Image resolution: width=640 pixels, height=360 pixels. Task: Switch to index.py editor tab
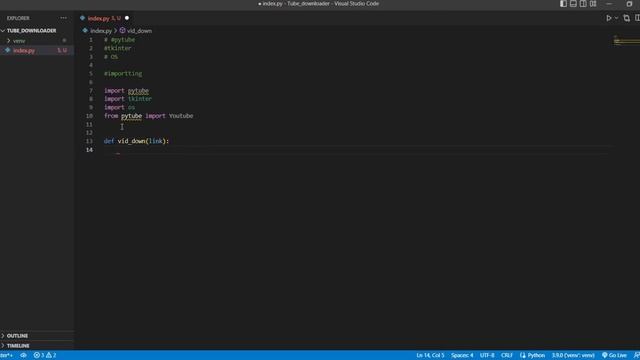104,18
